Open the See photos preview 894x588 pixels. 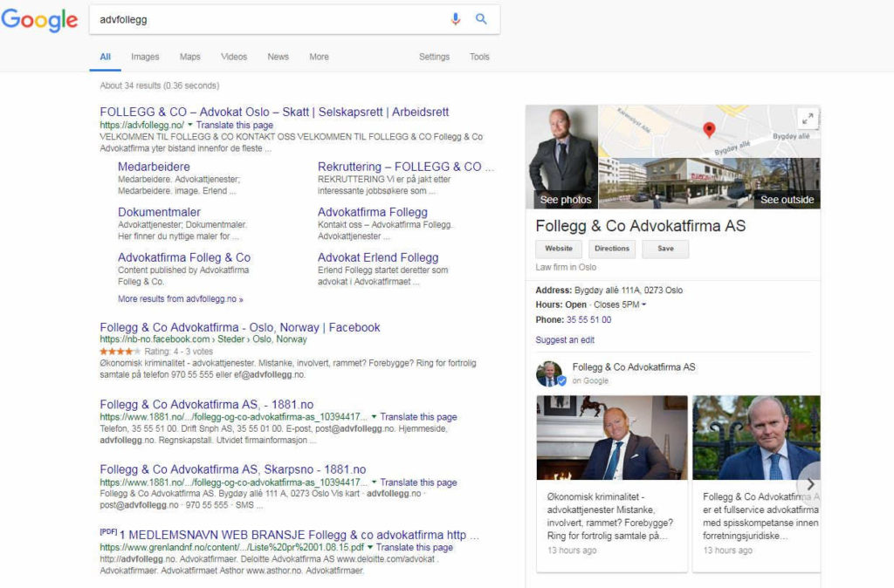point(564,200)
